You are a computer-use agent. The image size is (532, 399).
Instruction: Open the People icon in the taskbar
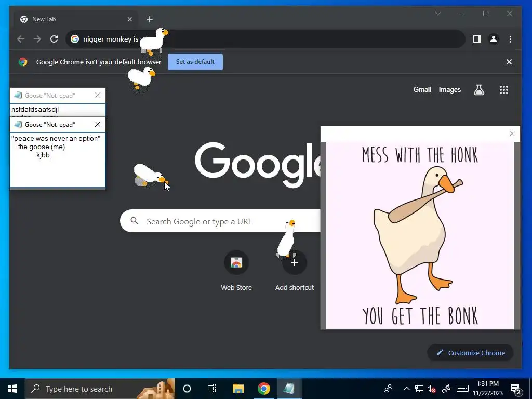pyautogui.click(x=388, y=389)
